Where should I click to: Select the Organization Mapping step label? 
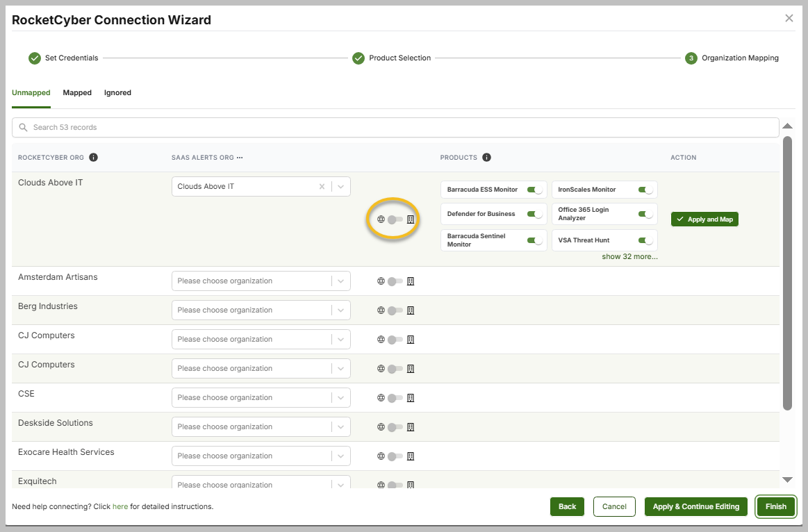[x=740, y=58]
